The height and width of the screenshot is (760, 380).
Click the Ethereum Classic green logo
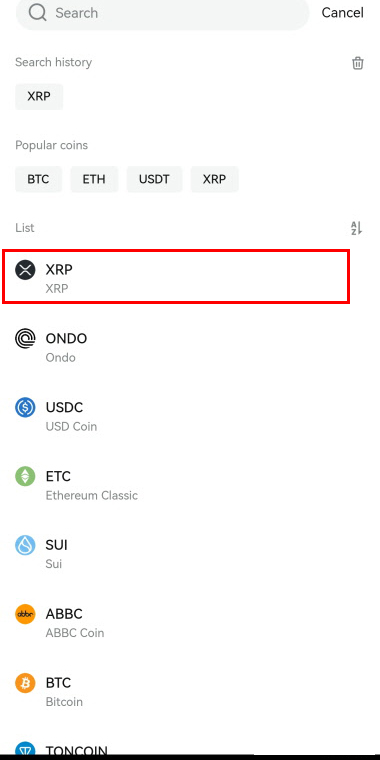[x=25, y=476]
